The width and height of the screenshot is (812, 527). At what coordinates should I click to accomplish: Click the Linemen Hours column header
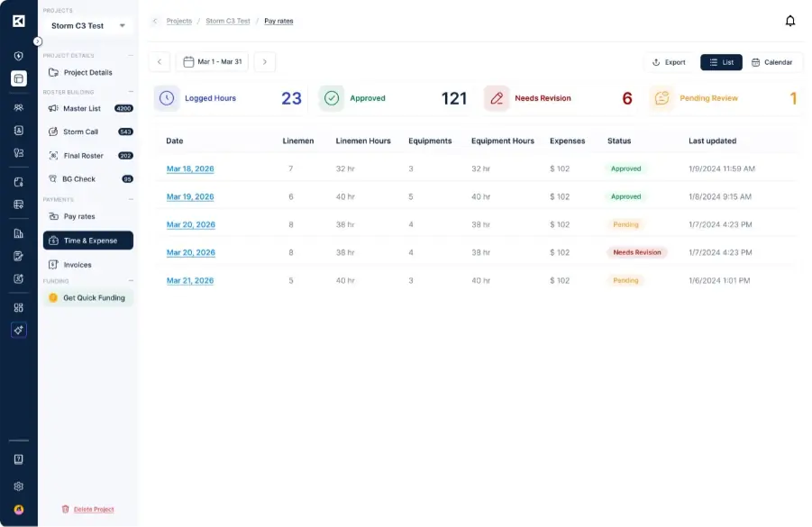(363, 141)
